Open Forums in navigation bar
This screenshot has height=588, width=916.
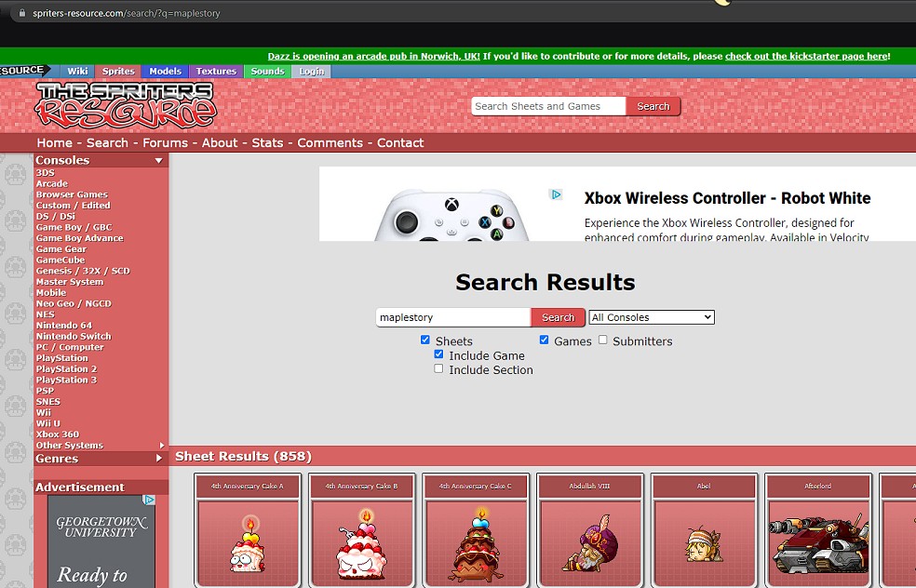tap(166, 143)
